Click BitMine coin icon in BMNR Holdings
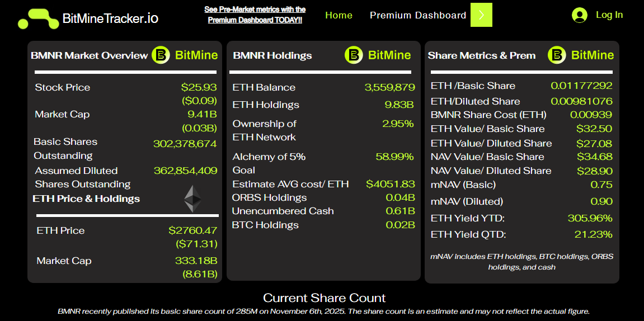This screenshot has width=644, height=321. [354, 55]
